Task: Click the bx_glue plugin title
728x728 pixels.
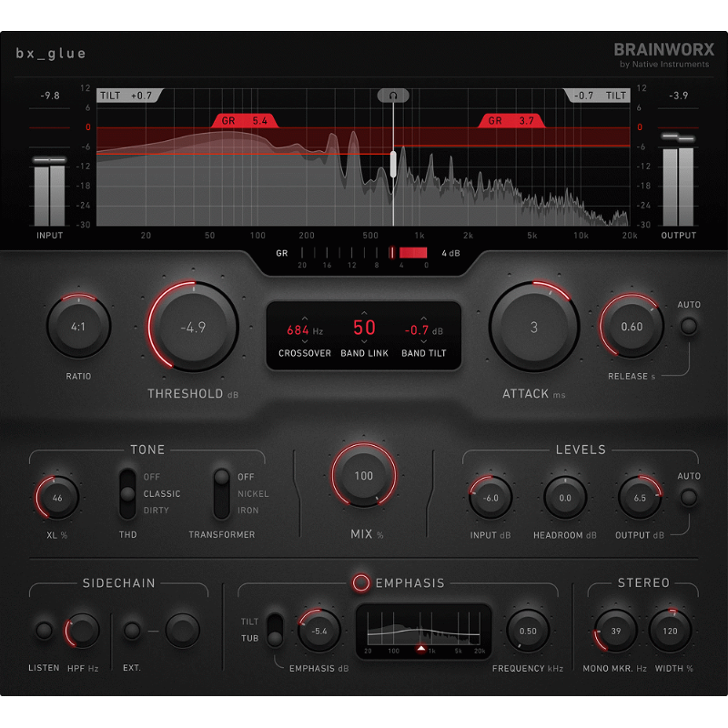Action: pos(51,54)
